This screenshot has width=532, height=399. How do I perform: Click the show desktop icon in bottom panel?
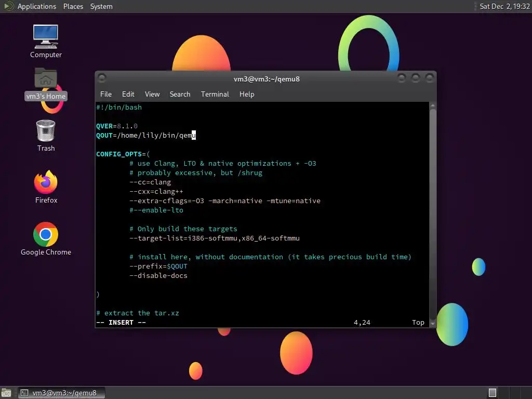click(6, 393)
